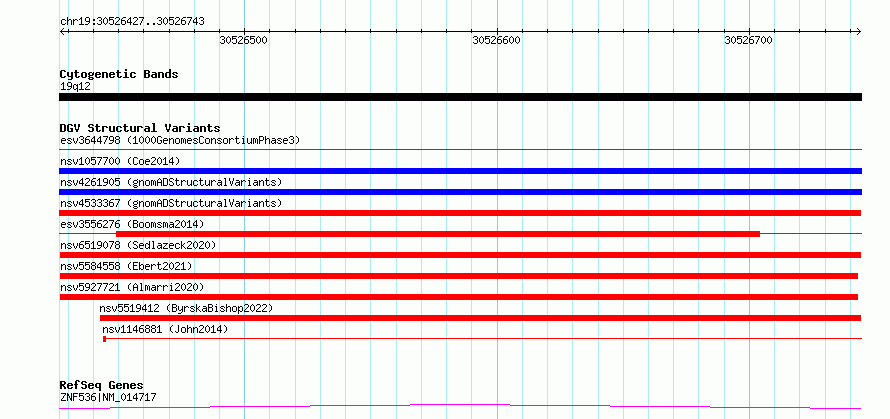890x419 pixels.
Task: Click the 30526500 ruler position label
Action: [x=244, y=41]
